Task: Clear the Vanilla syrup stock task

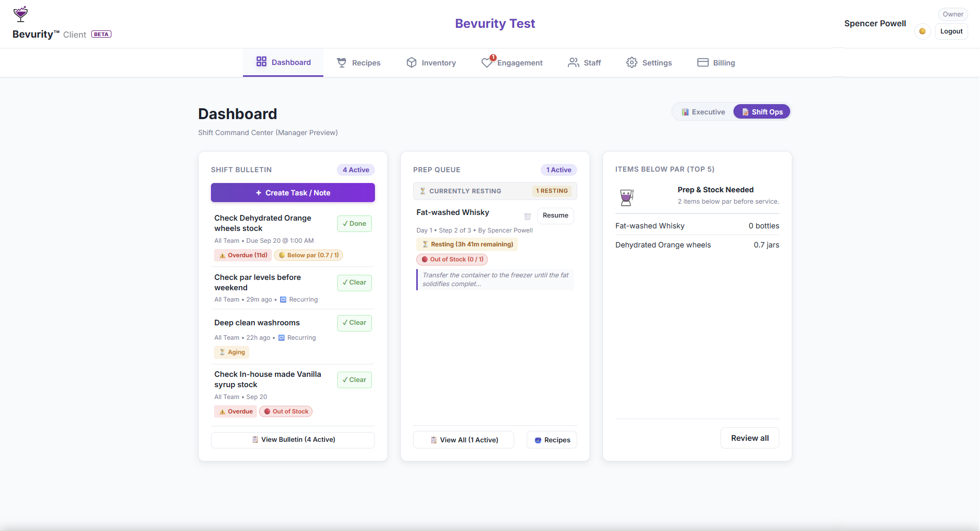Action: (354, 380)
